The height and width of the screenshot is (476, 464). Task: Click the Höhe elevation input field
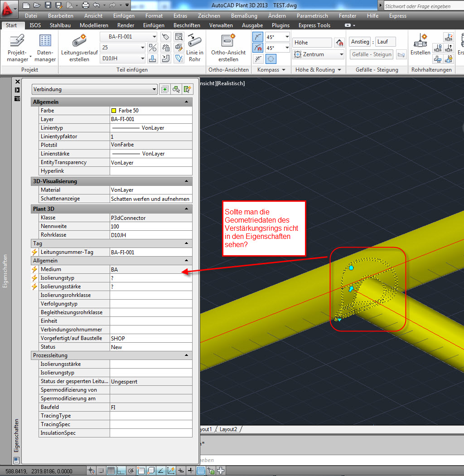312,43
